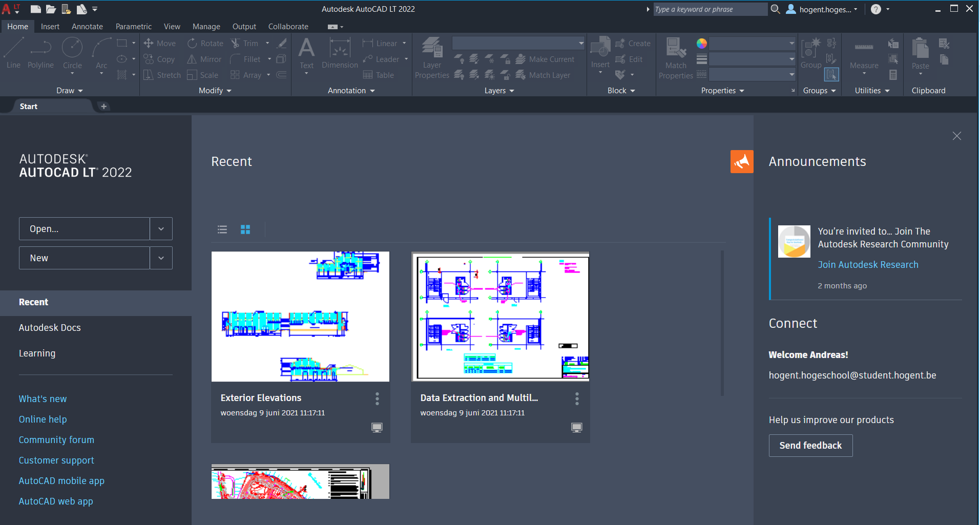Open the Help question mark icon
The width and height of the screenshot is (980, 525).
click(x=875, y=9)
